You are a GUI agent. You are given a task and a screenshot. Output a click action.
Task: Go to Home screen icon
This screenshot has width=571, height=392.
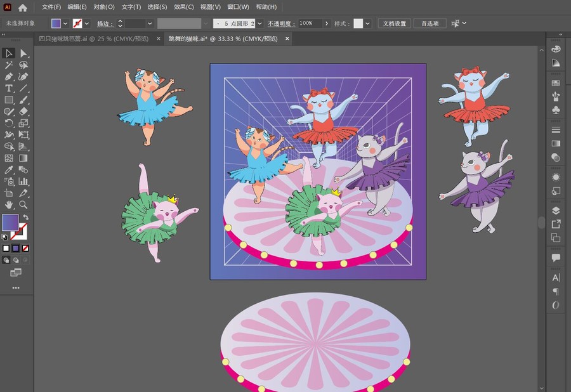pos(23,7)
